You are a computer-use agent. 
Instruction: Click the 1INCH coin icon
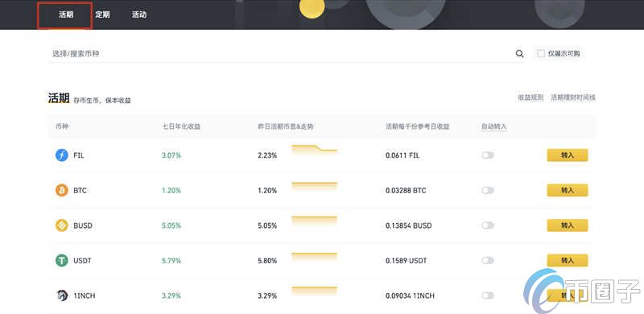point(62,295)
